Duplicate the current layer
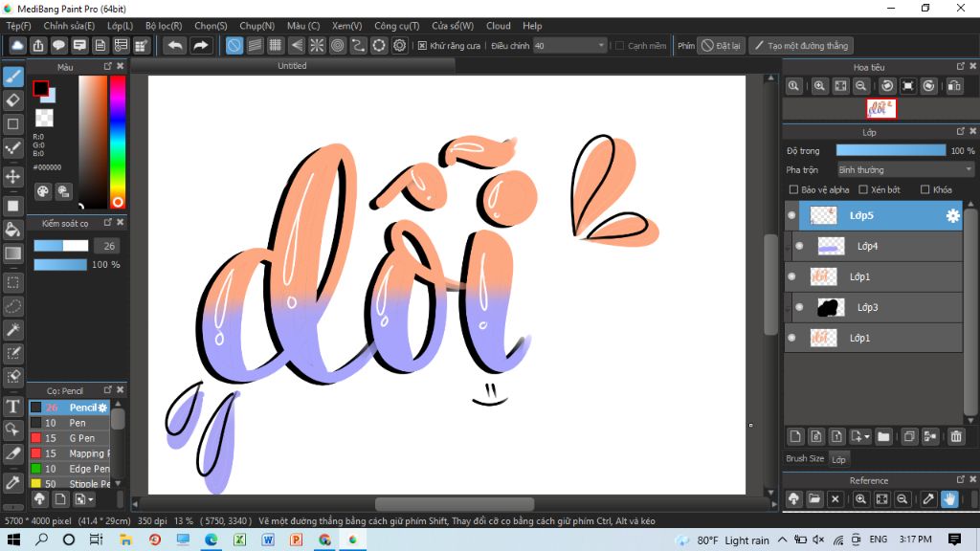Image resolution: width=980 pixels, height=551 pixels. click(x=909, y=436)
